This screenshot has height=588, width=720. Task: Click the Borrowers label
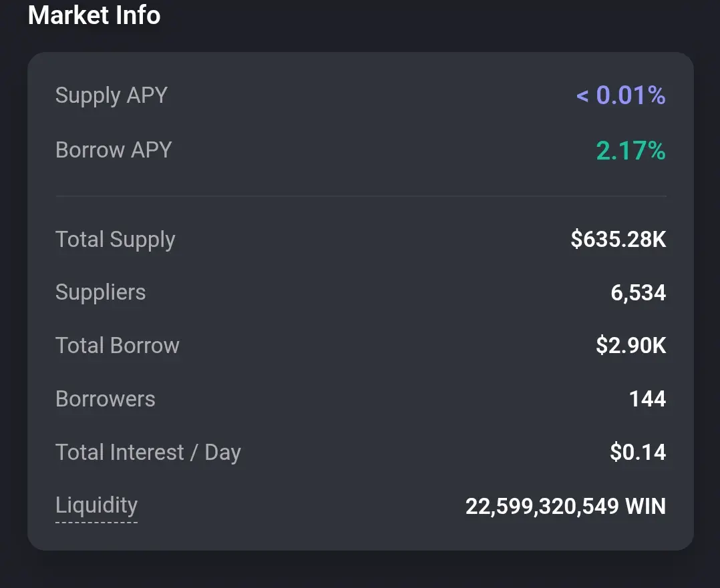pyautogui.click(x=105, y=399)
